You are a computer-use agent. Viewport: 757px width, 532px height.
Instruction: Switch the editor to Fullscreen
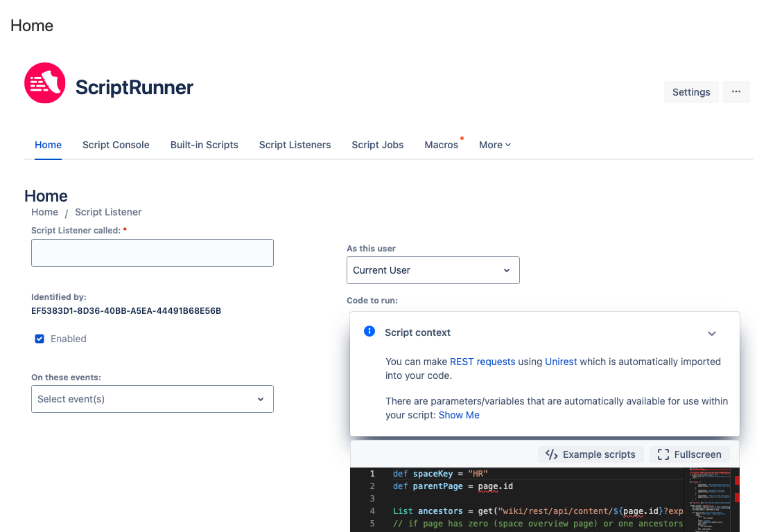(689, 454)
